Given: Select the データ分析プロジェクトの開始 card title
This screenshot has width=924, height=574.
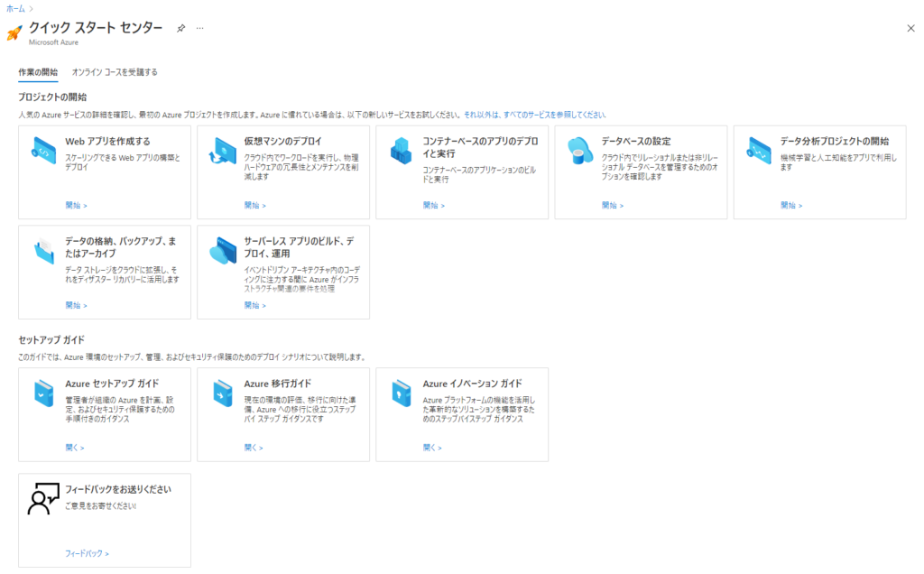Looking at the screenshot, I should [835, 142].
